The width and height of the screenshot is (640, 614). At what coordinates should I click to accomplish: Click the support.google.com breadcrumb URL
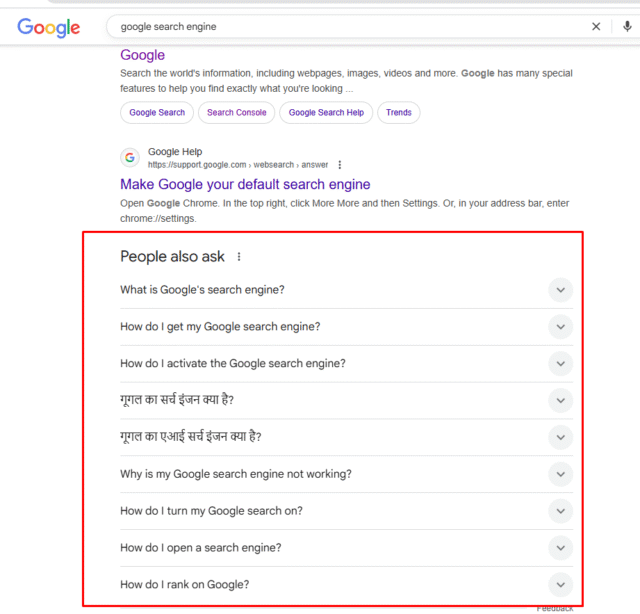[x=238, y=165]
